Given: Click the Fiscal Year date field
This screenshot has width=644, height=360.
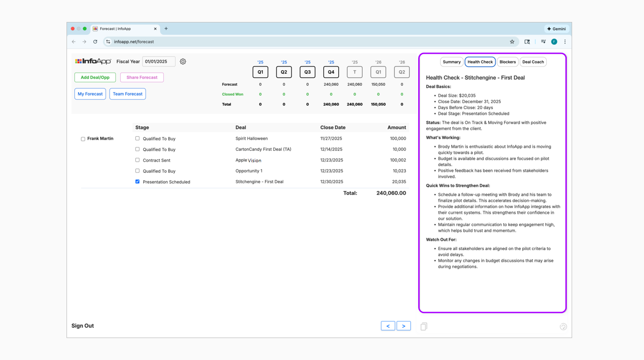Looking at the screenshot, I should pos(158,62).
